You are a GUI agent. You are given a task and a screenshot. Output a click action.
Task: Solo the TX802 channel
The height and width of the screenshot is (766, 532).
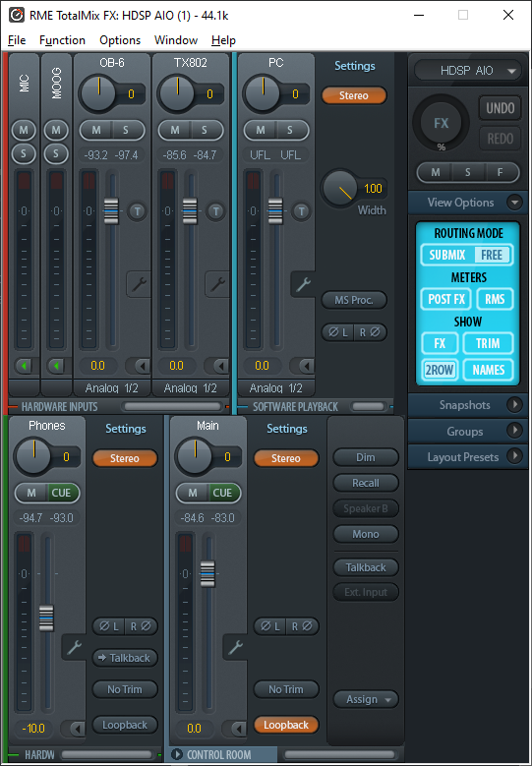click(205, 130)
